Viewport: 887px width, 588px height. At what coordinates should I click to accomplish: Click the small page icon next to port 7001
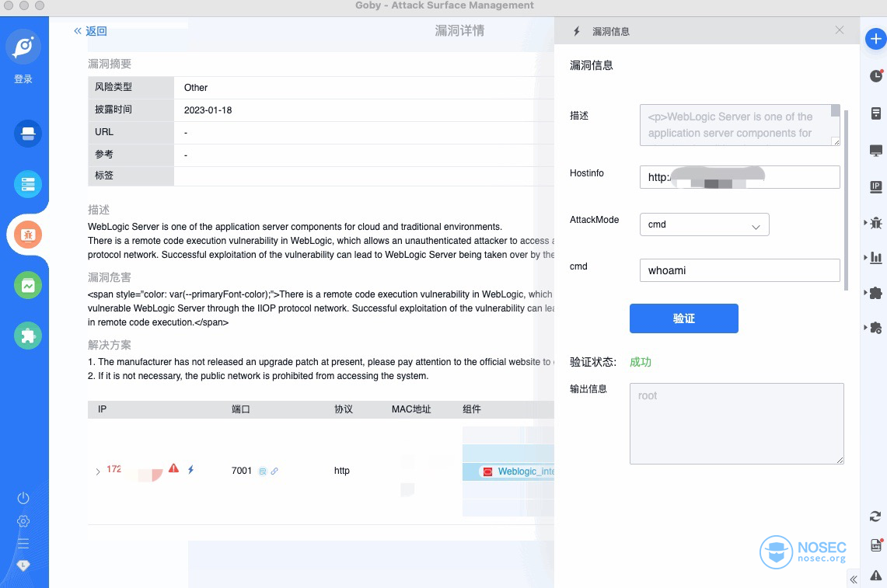pos(263,471)
